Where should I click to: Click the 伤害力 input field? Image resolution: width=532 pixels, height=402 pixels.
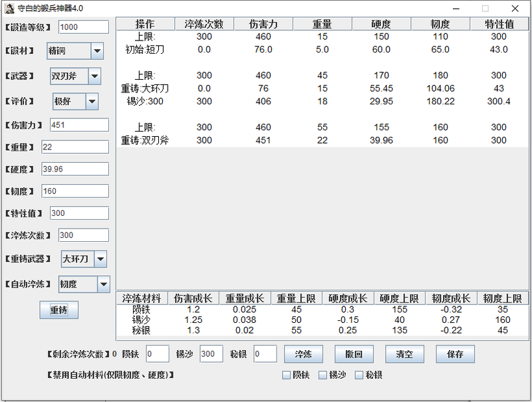79,125
